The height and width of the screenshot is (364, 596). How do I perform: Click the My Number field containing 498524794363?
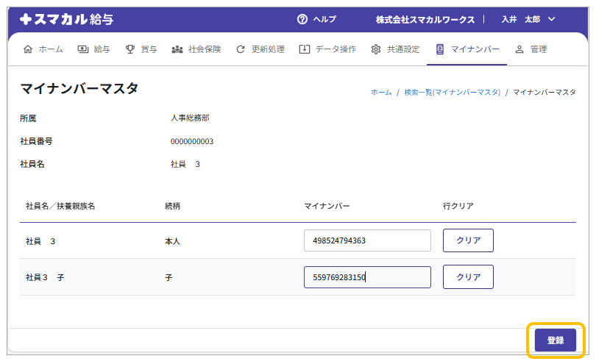coord(367,240)
